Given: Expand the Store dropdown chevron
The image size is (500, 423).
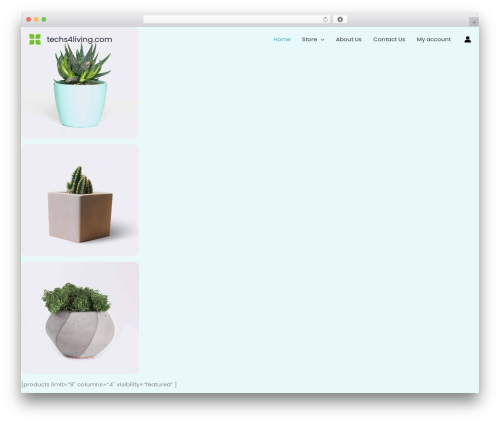Looking at the screenshot, I should tap(322, 40).
